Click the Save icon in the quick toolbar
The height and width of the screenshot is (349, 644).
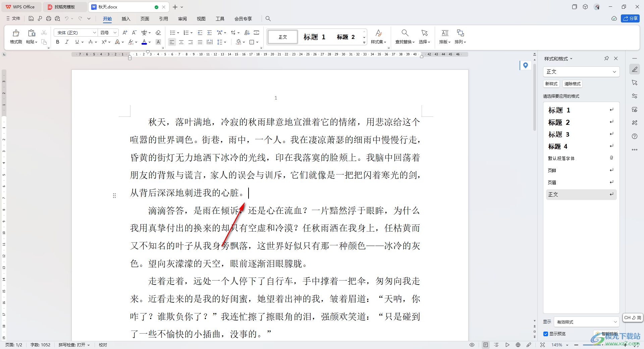pyautogui.click(x=31, y=18)
